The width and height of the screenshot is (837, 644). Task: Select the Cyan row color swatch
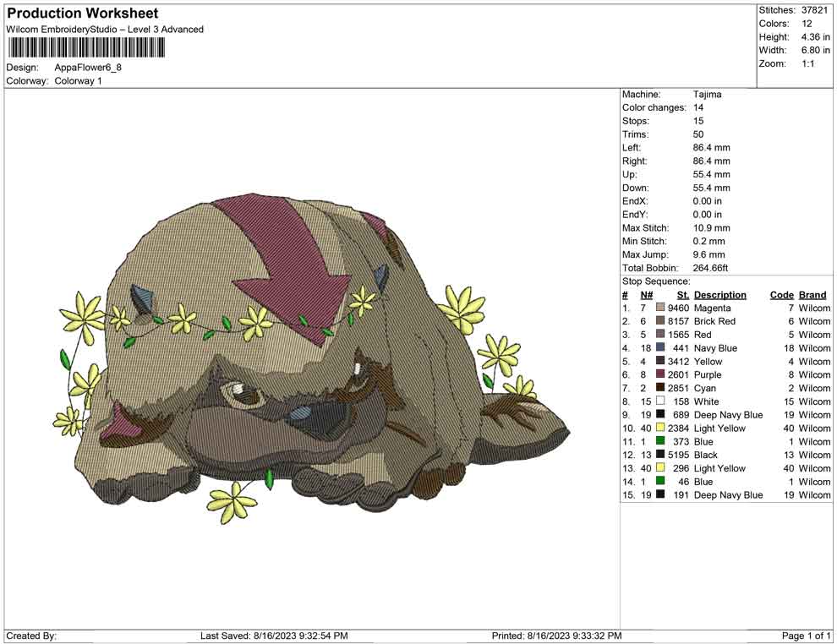[660, 389]
